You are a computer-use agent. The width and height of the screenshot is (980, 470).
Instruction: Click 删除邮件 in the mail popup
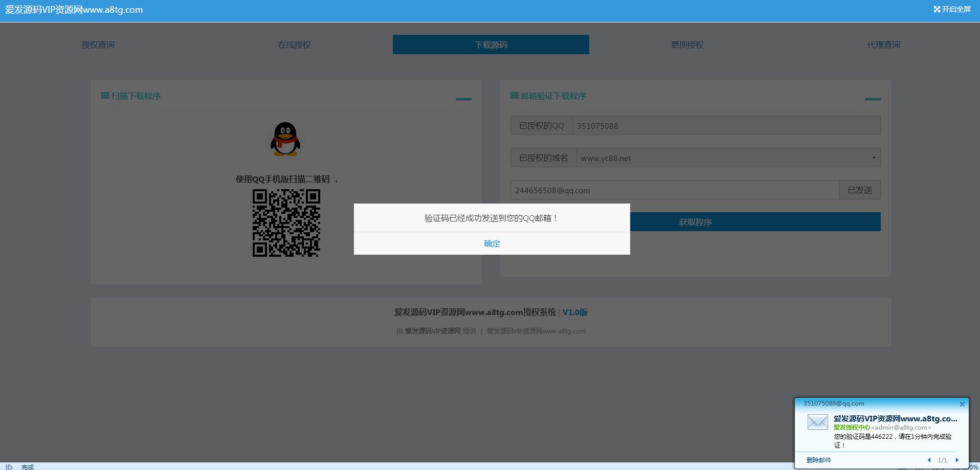point(818,460)
